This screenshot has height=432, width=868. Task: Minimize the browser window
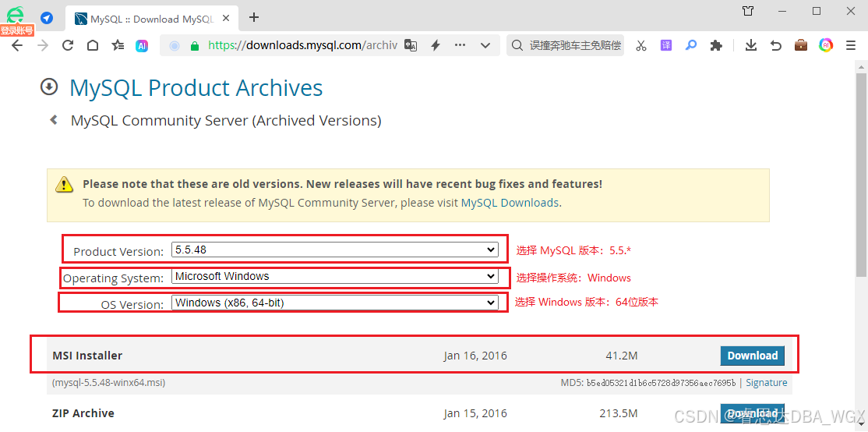(782, 11)
